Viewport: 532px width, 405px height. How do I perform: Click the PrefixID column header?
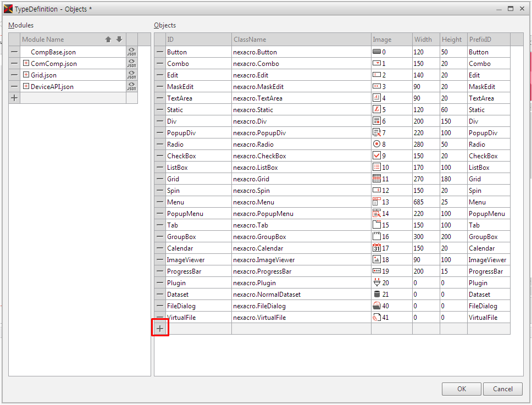[x=488, y=40]
